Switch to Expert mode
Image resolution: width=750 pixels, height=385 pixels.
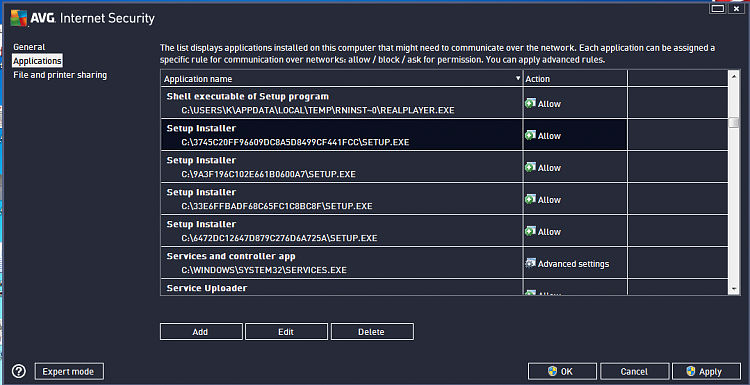pos(69,372)
